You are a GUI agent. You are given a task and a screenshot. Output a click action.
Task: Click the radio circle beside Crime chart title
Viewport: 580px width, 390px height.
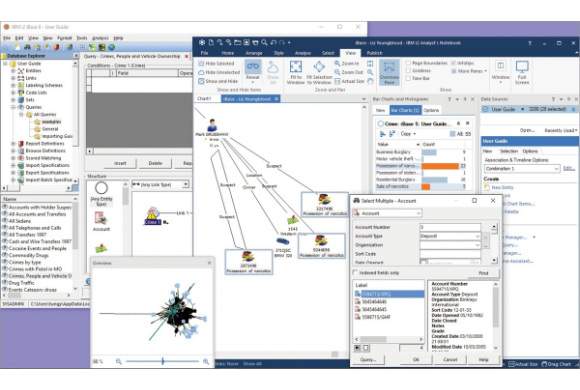pos(380,124)
